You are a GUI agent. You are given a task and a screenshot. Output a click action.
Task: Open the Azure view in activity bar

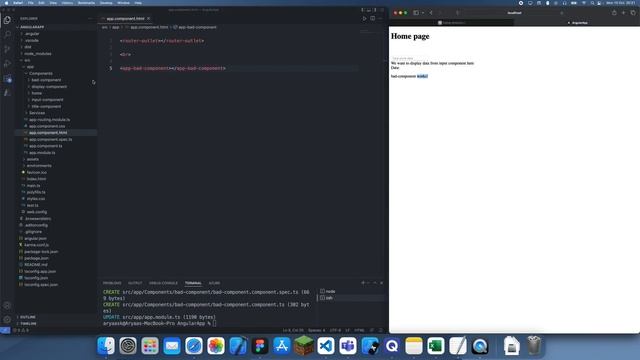(x=7, y=93)
